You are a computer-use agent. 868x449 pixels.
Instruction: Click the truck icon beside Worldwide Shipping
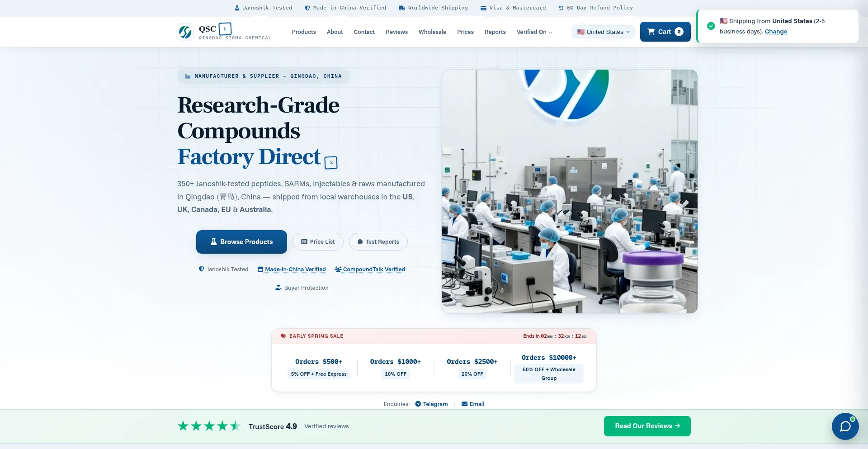coord(402,8)
